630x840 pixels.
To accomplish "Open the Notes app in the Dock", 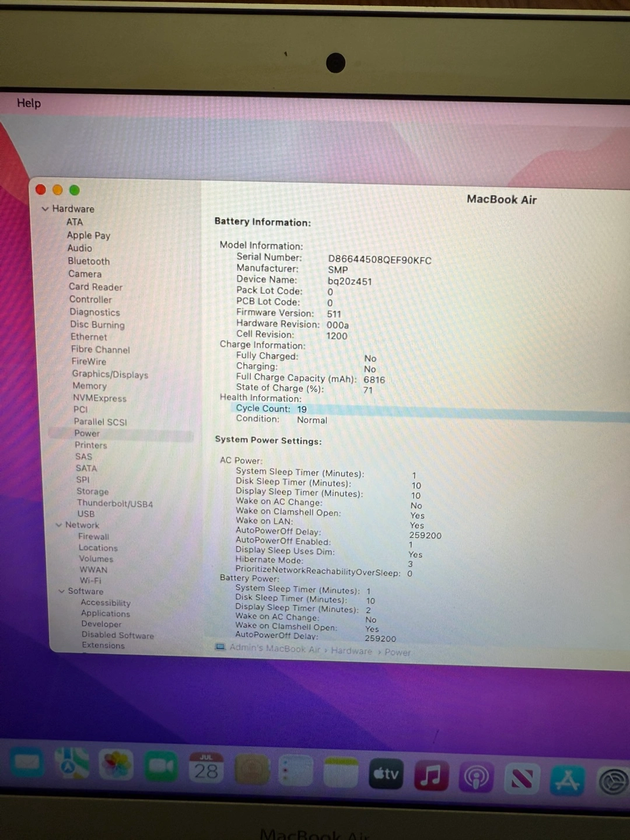I will tap(341, 771).
